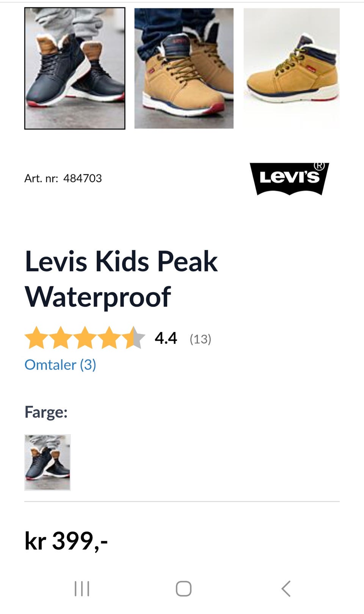Open the recent apps navigation icon
Image resolution: width=364 pixels, height=614 pixels.
click(82, 589)
